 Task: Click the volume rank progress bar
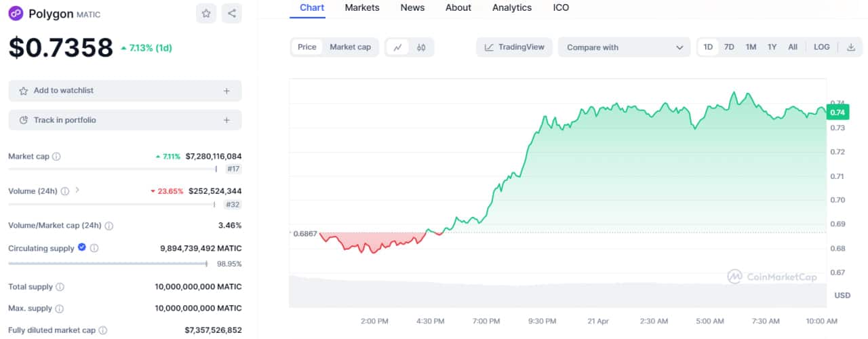112,204
